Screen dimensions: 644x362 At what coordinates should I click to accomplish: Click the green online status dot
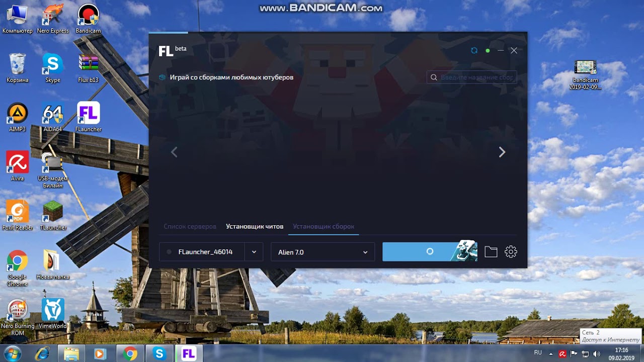[x=488, y=50]
